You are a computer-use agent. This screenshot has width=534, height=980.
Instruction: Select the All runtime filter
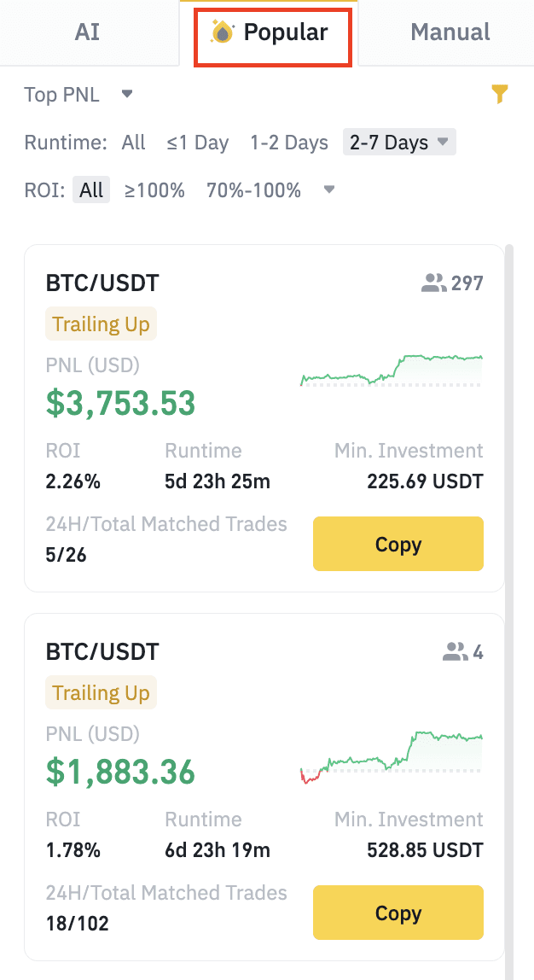pos(133,143)
